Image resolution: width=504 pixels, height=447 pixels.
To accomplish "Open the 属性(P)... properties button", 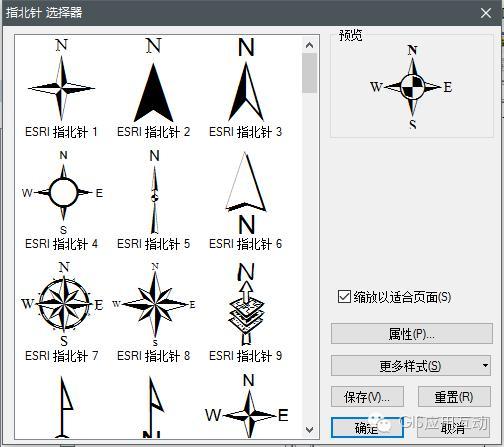I will coord(412,333).
